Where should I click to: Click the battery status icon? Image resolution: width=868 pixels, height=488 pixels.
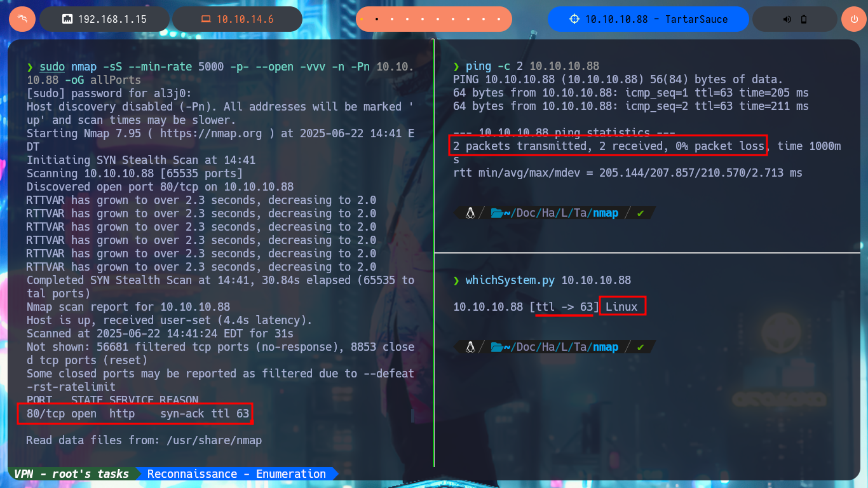(x=804, y=19)
